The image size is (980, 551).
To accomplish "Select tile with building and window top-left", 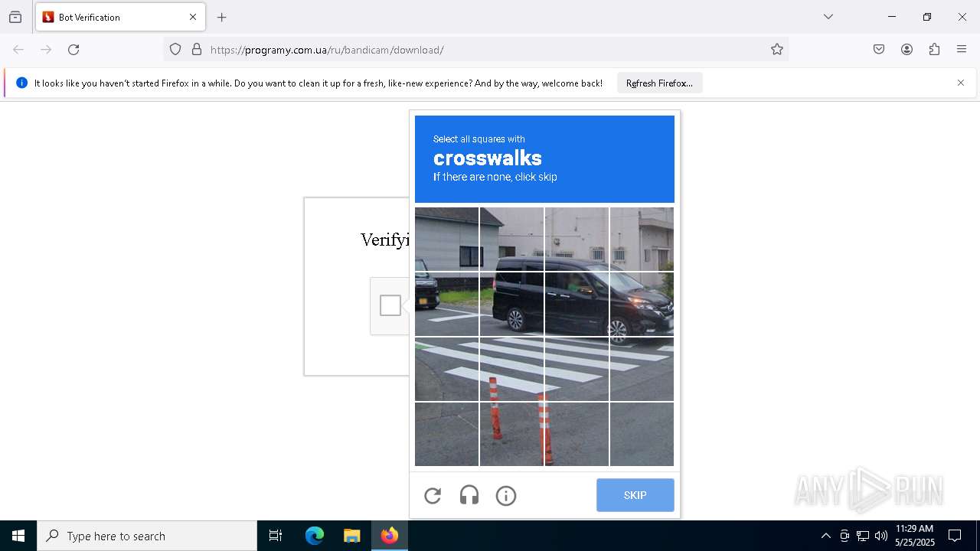I will 446,239.
